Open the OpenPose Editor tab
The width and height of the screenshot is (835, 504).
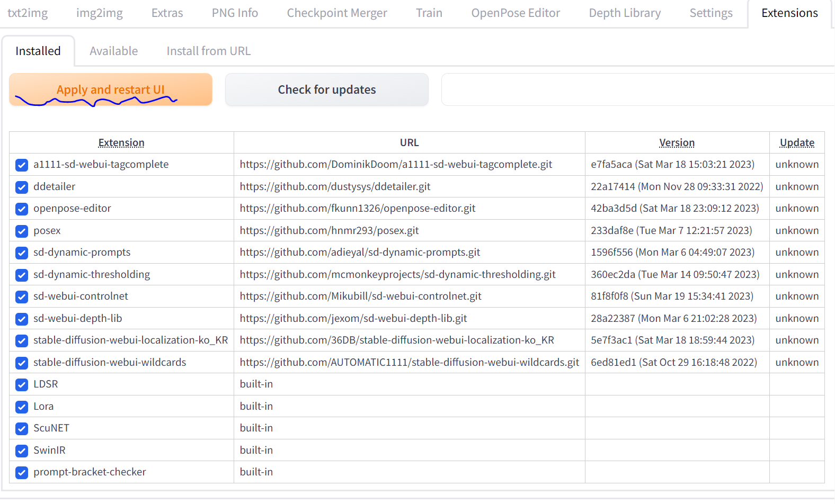pos(516,13)
